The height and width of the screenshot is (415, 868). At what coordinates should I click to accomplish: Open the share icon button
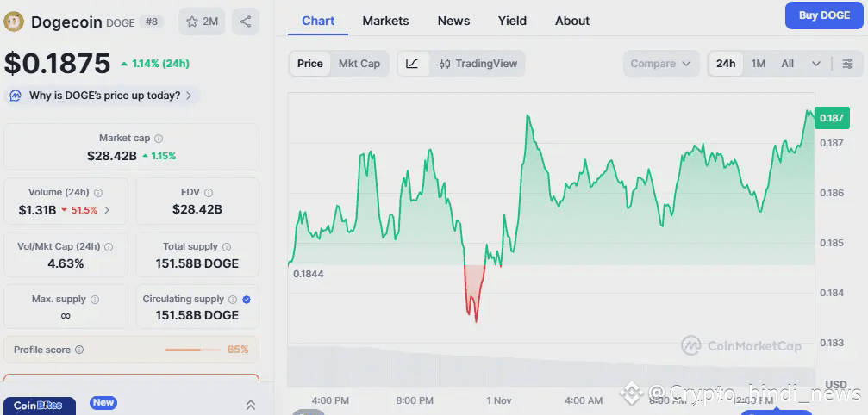[246, 22]
